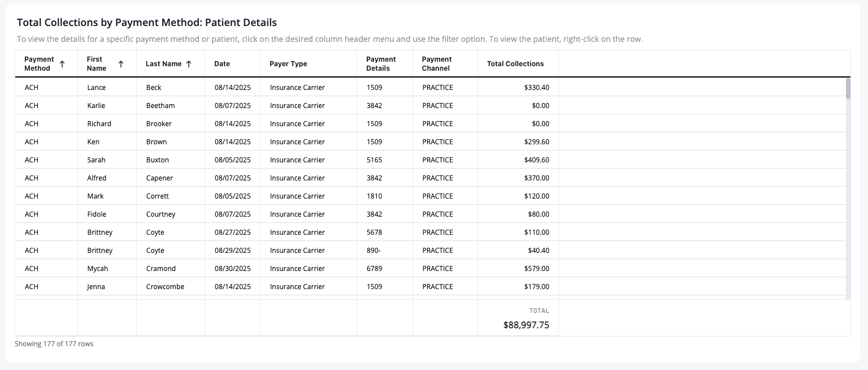Click the Last Name sort arrow icon
Viewport: 868px width, 370px height.
pos(189,64)
